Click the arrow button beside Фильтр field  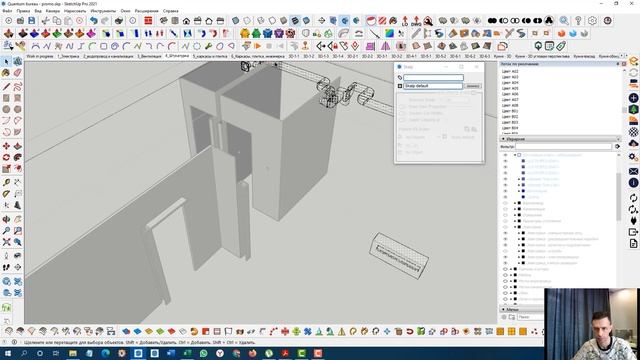click(x=617, y=146)
